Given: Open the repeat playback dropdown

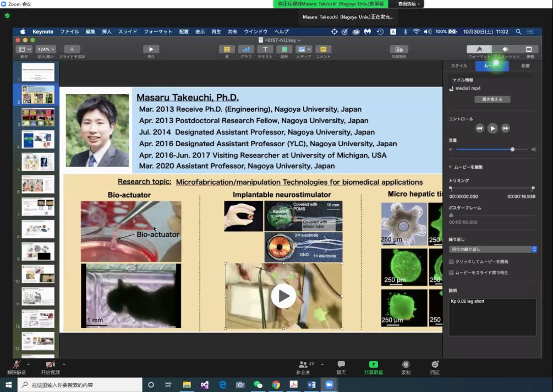Looking at the screenshot, I should (x=492, y=249).
